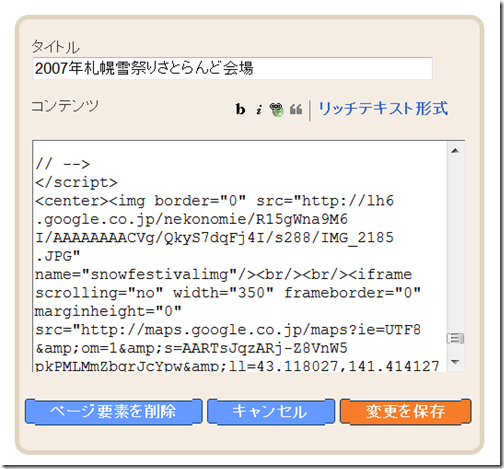Click the name="snowfestivalimg" line in the code
Viewport: 504px width, 469px height.
(x=223, y=274)
